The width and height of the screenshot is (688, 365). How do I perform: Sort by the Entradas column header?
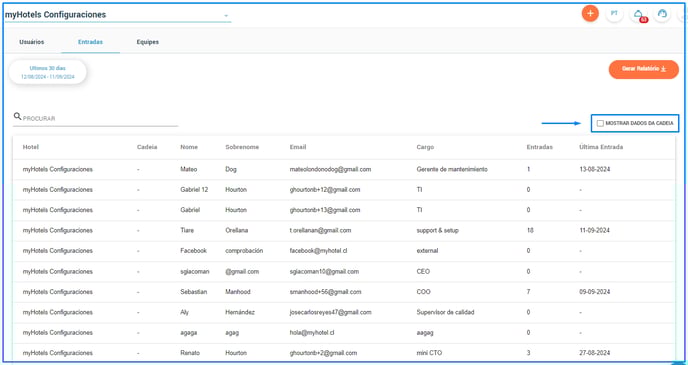(539, 147)
